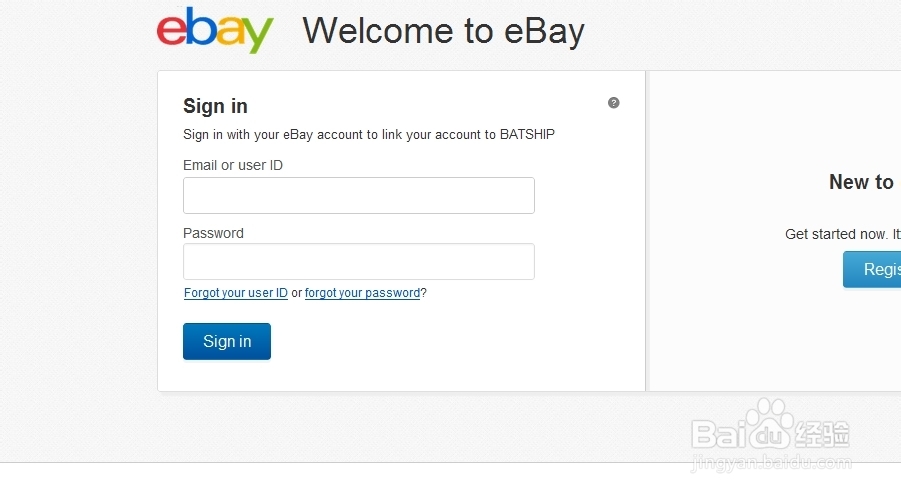Click the blue Sign in button
Image resolution: width=901 pixels, height=494 pixels.
tap(227, 341)
